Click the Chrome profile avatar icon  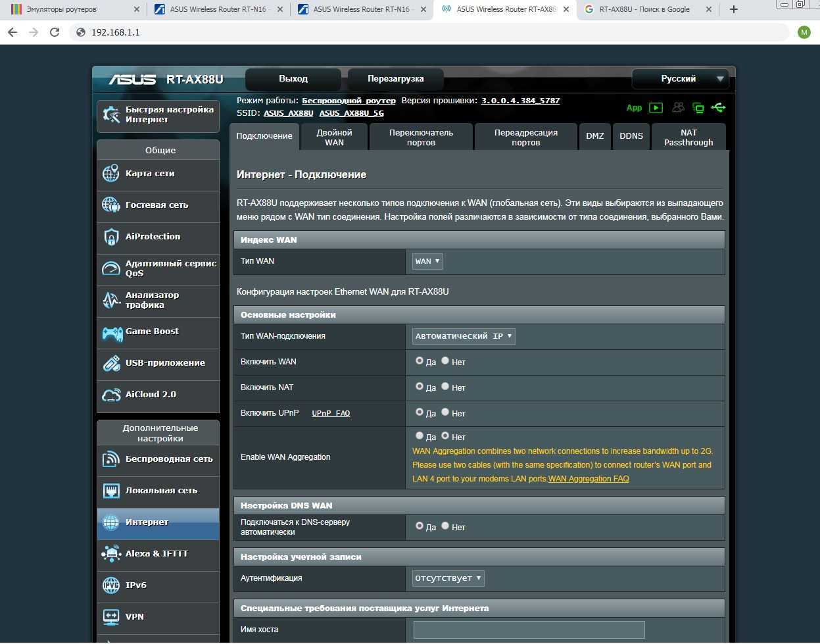click(x=804, y=32)
